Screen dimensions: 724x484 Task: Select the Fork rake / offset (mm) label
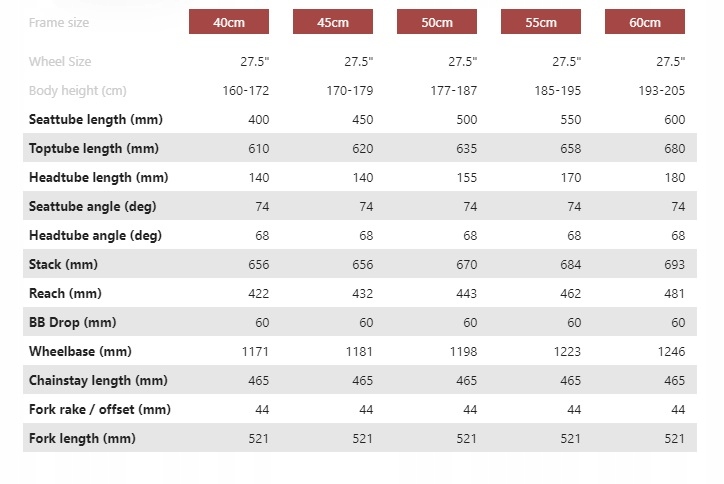pos(100,410)
